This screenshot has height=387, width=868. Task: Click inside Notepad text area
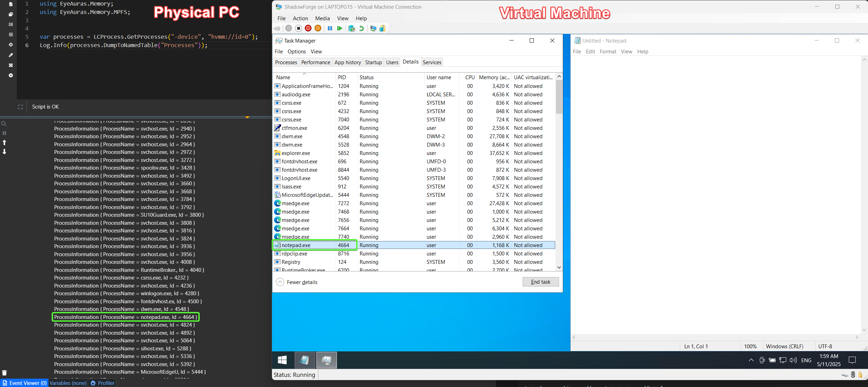pos(716,195)
